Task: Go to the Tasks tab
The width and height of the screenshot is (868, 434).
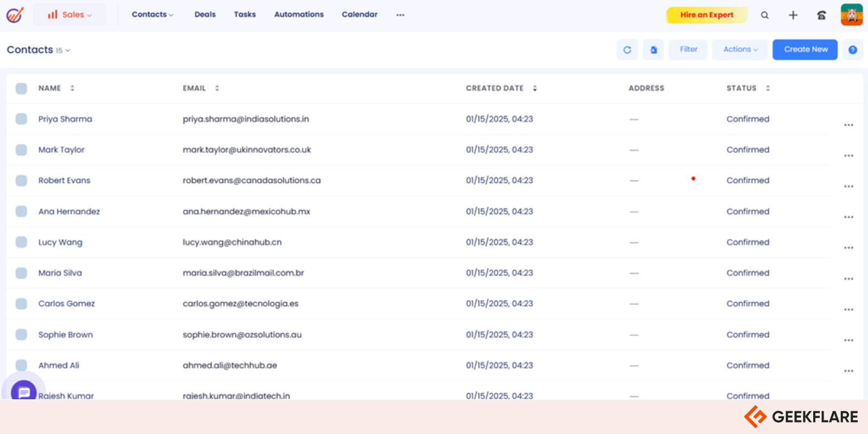Action: coord(245,15)
